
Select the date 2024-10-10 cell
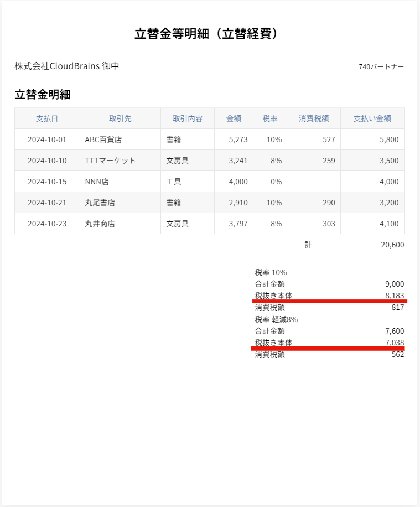point(47,161)
